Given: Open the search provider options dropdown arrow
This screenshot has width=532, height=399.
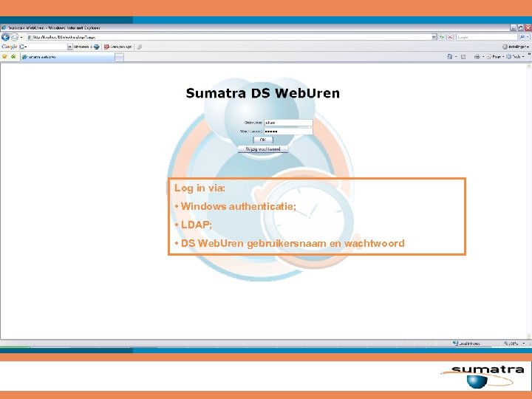Looking at the screenshot, I should pyautogui.click(x=528, y=37).
